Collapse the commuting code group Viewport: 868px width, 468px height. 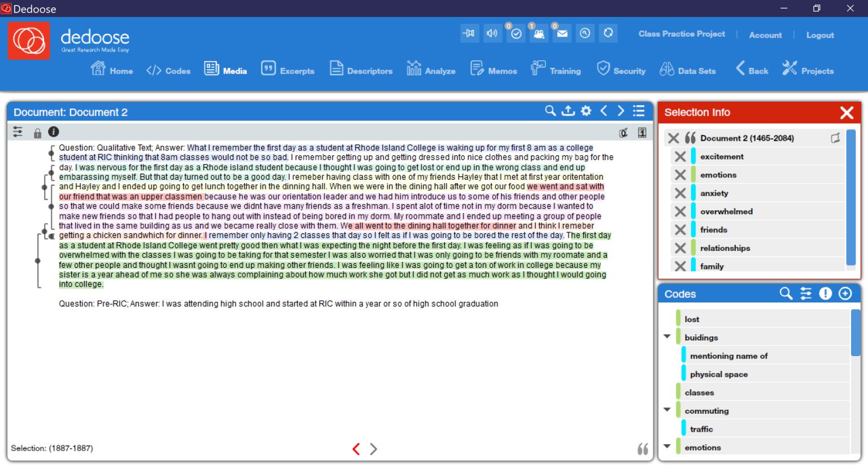[667, 409]
